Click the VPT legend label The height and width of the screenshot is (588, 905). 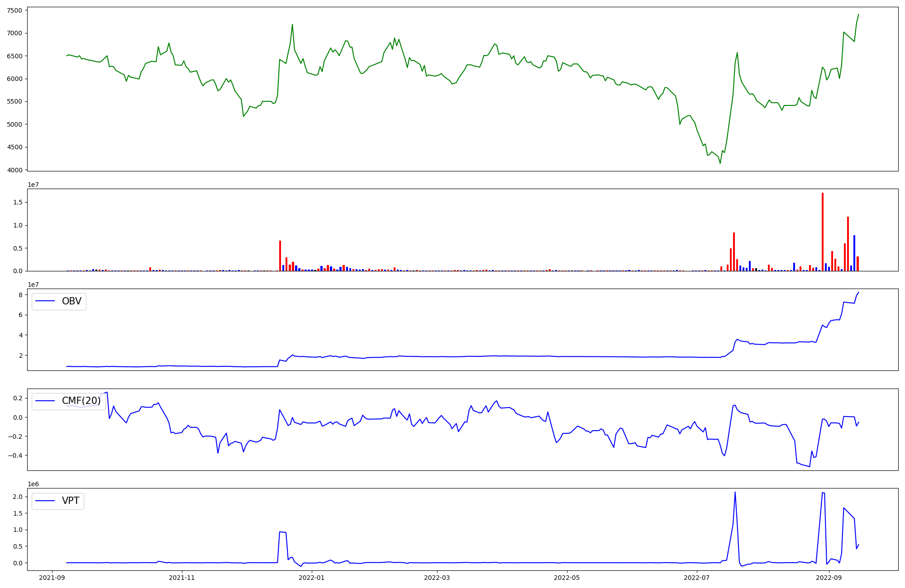pyautogui.click(x=71, y=501)
